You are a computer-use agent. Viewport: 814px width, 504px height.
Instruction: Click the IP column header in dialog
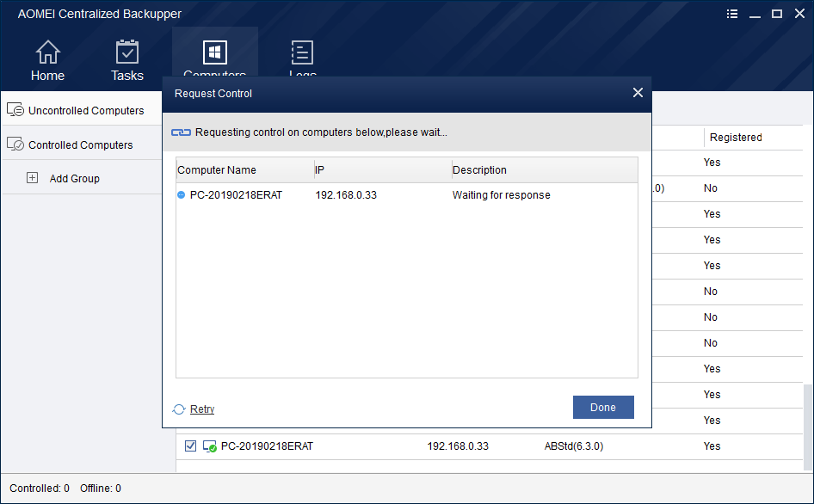383,169
